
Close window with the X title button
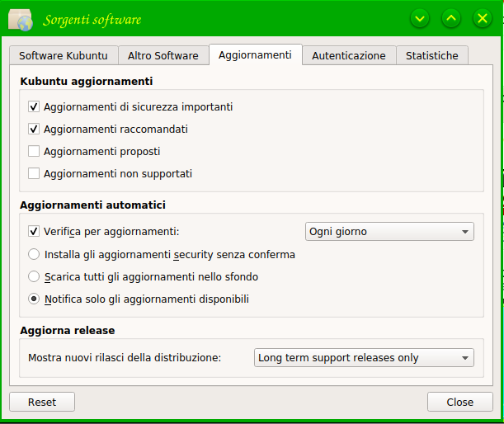click(483, 19)
